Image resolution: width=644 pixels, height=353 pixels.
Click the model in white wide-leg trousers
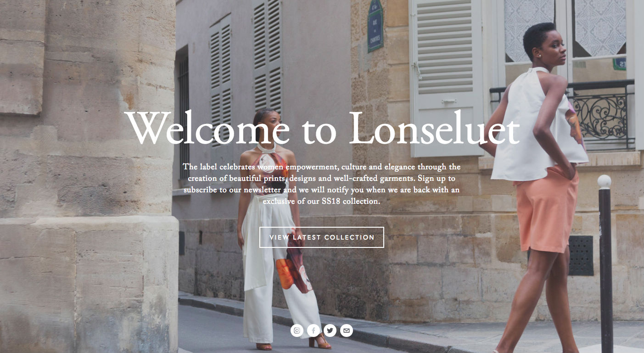(281, 230)
